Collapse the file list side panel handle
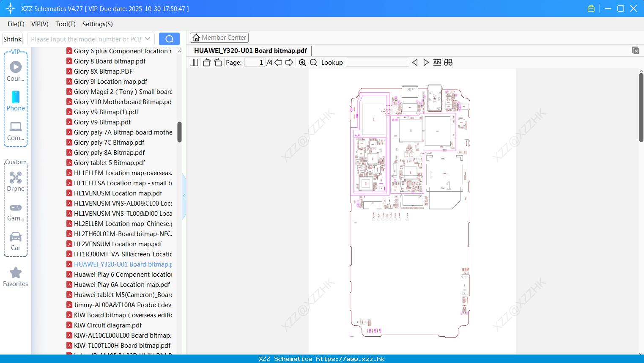The height and width of the screenshot is (363, 644). tap(184, 196)
